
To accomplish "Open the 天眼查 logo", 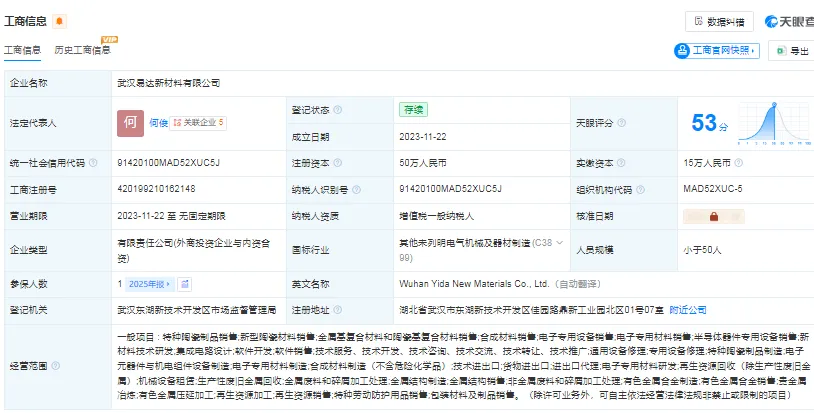I will click(789, 21).
